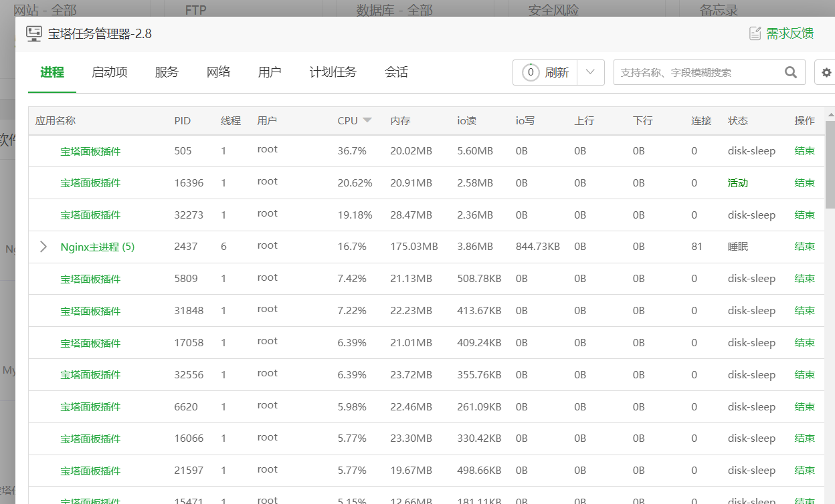The height and width of the screenshot is (504, 835).
Task: Open the Nginx主进程 (5) entry
Action: (x=98, y=247)
